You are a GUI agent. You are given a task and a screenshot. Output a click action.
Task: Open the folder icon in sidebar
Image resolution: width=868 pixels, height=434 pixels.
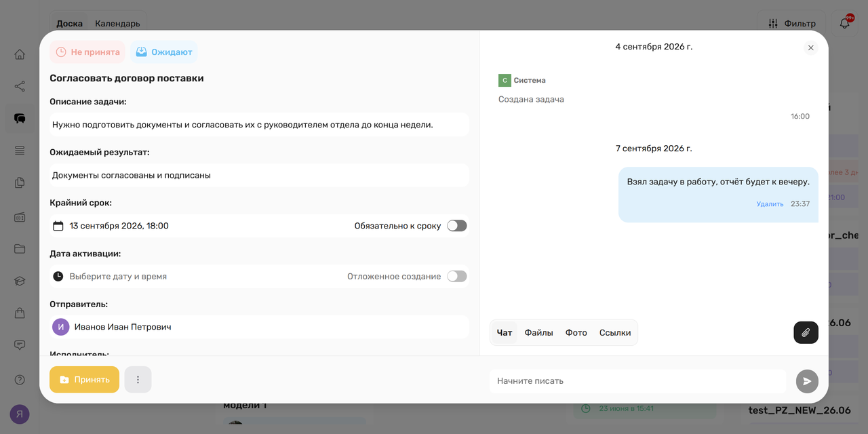click(20, 249)
